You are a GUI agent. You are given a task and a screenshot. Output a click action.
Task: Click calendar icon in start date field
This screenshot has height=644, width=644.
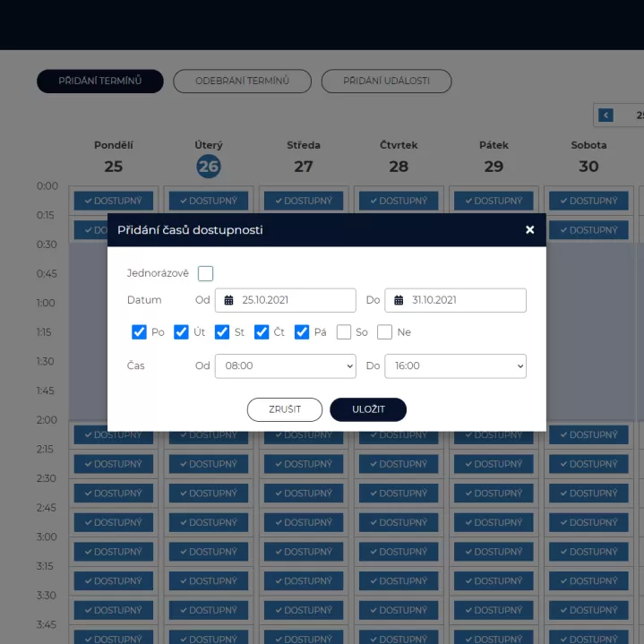tap(228, 300)
